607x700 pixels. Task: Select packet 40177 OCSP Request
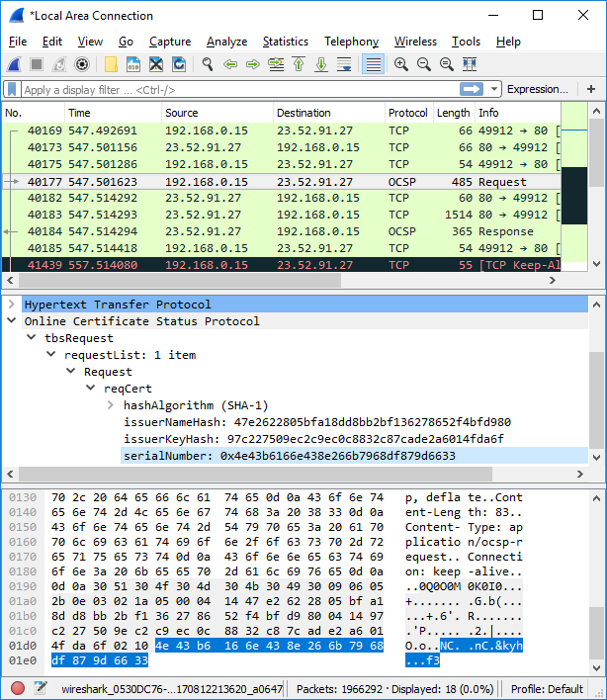coord(282,182)
